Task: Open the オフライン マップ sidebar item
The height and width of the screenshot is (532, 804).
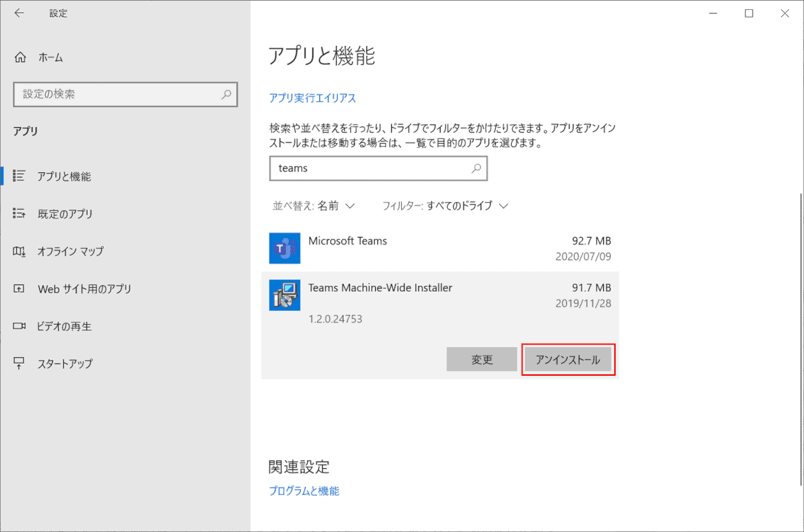Action: click(125, 251)
